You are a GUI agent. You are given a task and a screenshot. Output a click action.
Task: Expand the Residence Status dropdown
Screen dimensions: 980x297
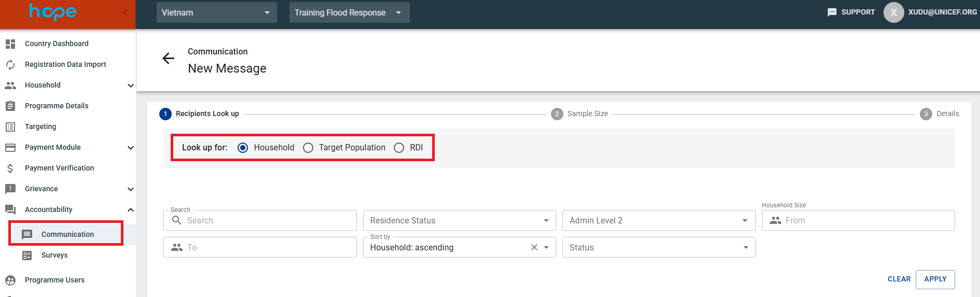pyautogui.click(x=459, y=220)
